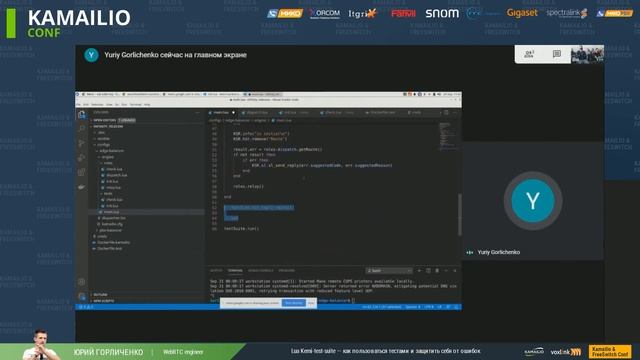Open the Source Control view
Viewport: 640px width, 360px height.
pyautogui.click(x=82, y=143)
